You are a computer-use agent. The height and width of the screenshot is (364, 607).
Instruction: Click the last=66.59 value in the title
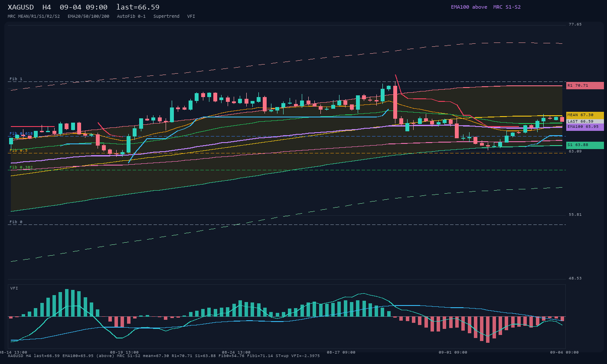(x=138, y=7)
